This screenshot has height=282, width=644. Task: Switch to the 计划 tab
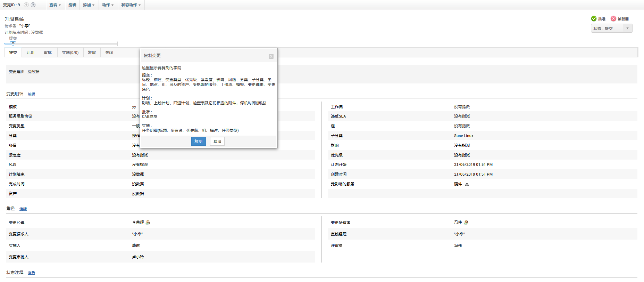pos(31,53)
